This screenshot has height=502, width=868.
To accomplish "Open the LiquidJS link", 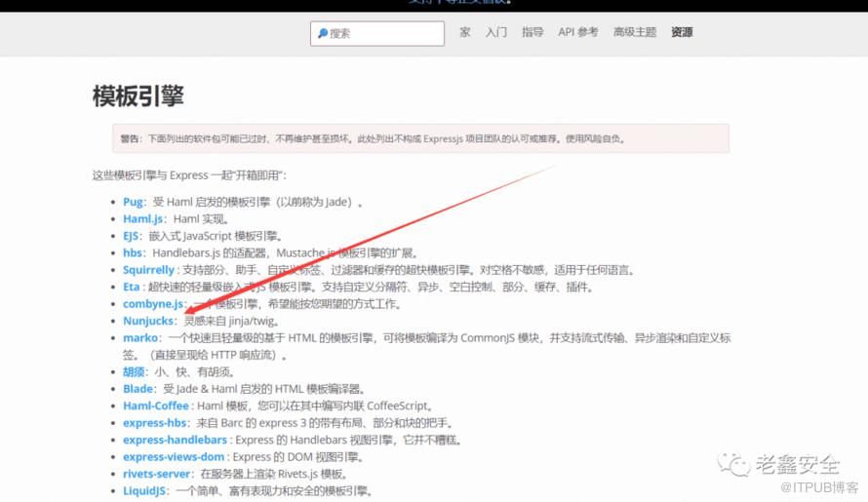I will (x=145, y=490).
